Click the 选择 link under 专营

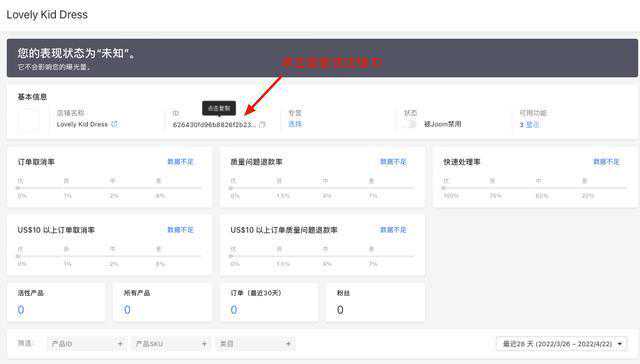tap(295, 124)
